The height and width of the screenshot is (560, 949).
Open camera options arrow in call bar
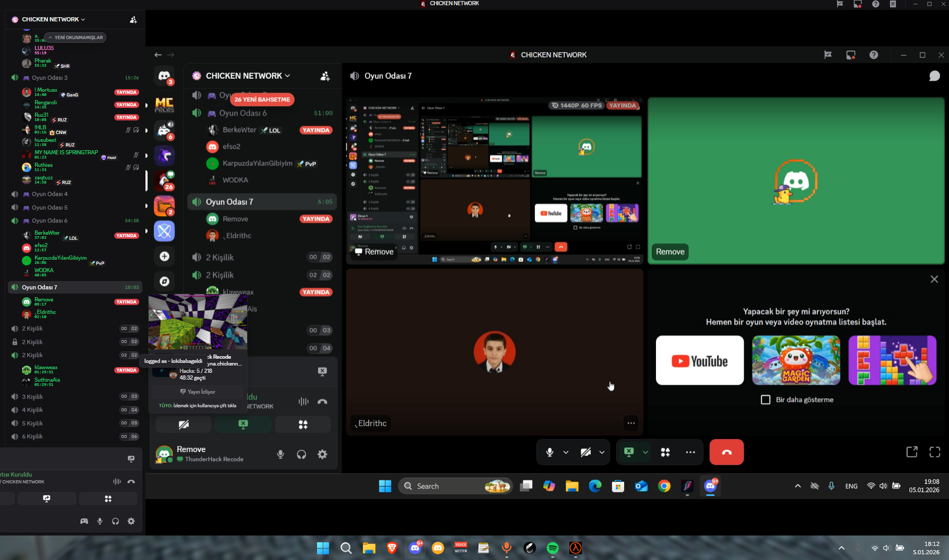coord(602,452)
